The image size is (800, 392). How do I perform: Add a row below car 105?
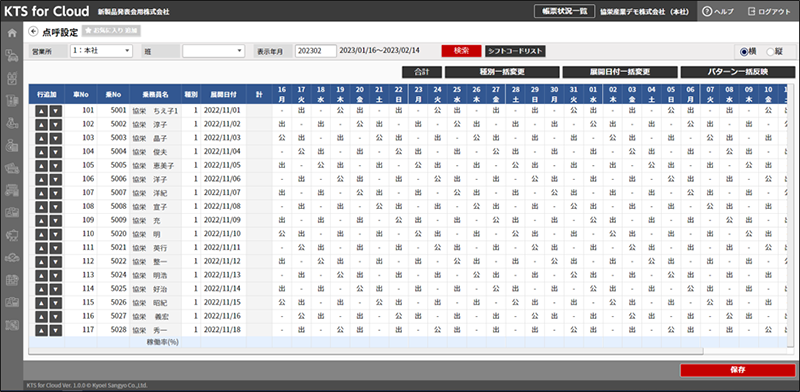point(55,166)
